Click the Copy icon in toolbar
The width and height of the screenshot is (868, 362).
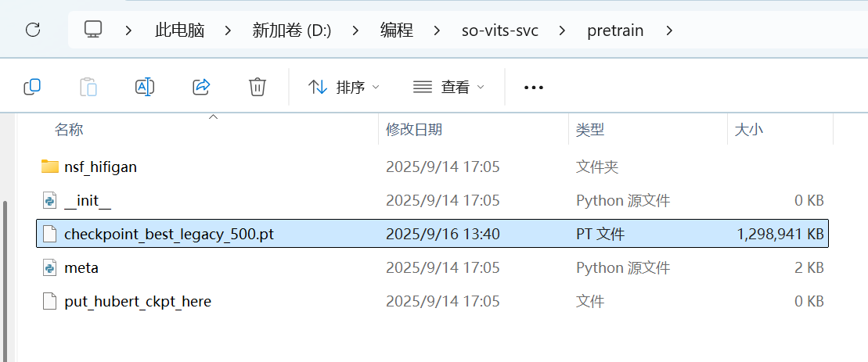[x=32, y=87]
